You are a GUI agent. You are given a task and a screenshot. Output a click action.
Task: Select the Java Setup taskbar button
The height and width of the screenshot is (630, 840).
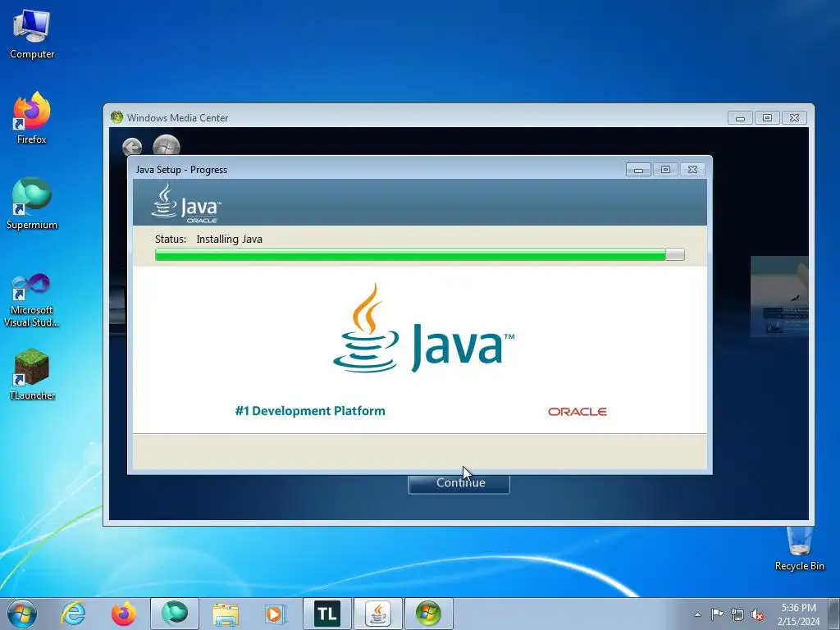(x=377, y=614)
